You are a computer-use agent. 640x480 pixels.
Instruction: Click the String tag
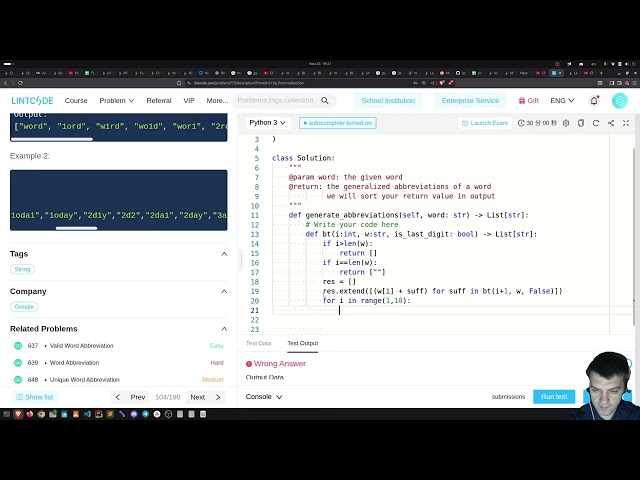22,269
